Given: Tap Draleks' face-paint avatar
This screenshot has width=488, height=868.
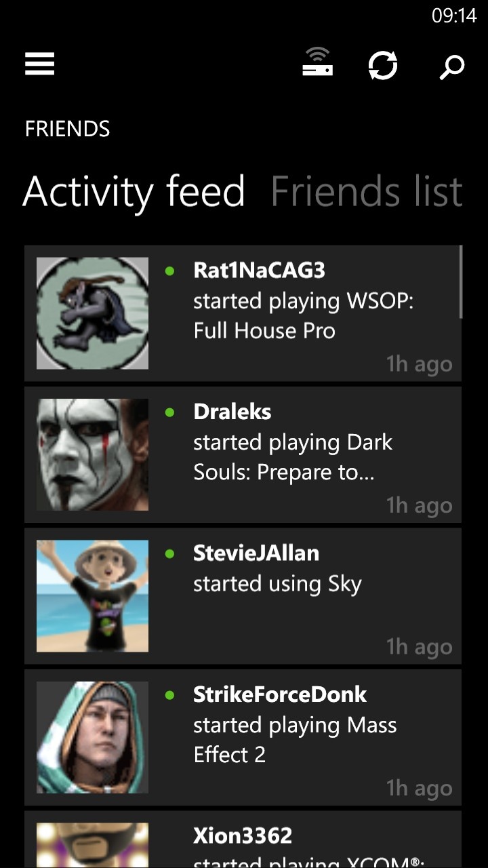Looking at the screenshot, I should 92,454.
